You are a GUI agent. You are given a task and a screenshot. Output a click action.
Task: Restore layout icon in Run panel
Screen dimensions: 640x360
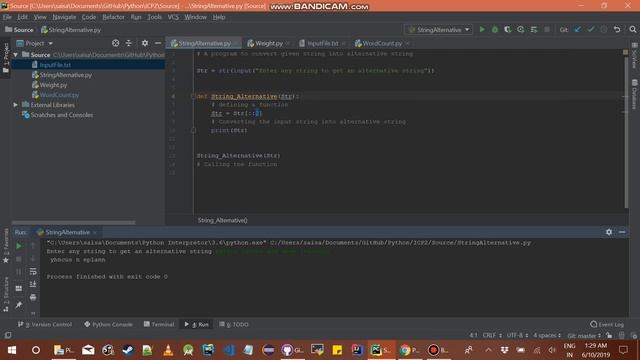19,288
